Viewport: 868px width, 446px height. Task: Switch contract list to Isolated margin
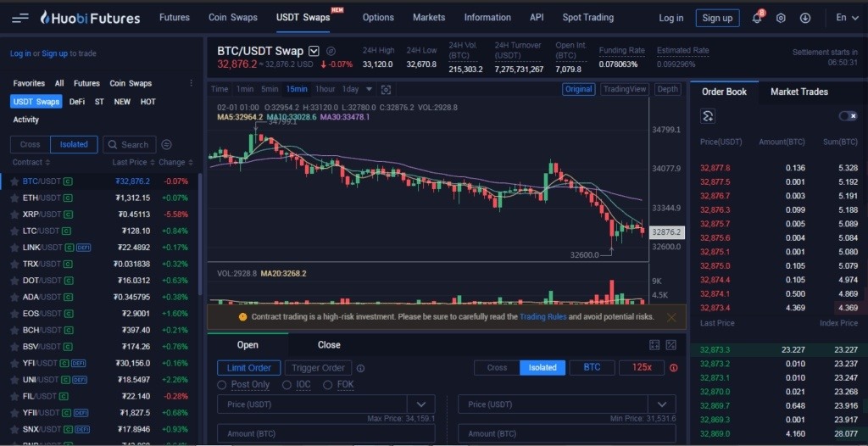point(74,145)
